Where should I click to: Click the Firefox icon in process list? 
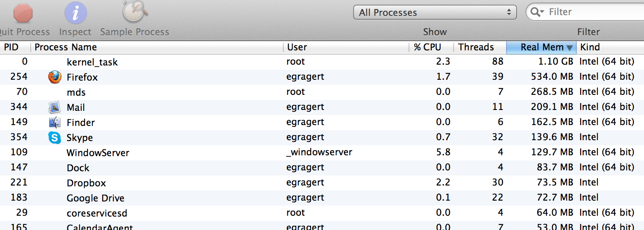tap(55, 77)
